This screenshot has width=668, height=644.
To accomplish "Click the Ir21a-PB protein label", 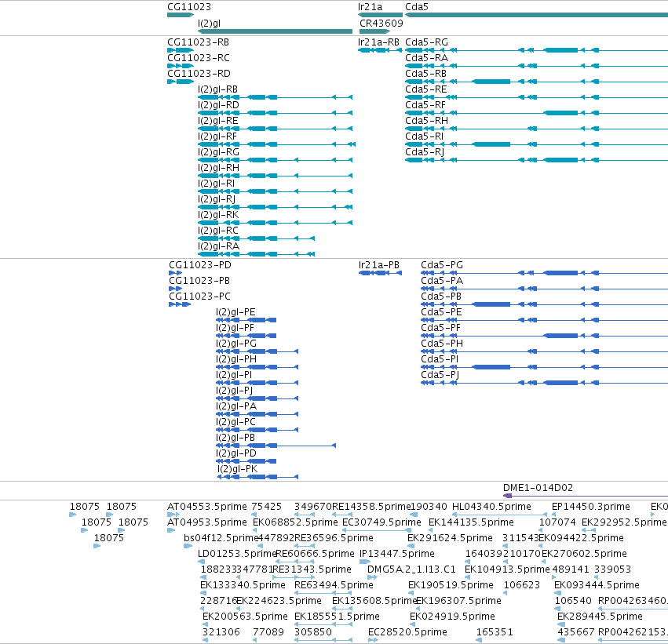I will 378,265.
